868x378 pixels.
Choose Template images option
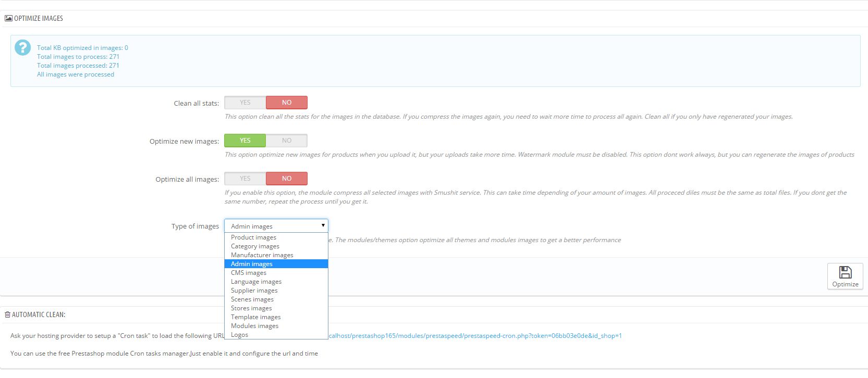(276, 317)
